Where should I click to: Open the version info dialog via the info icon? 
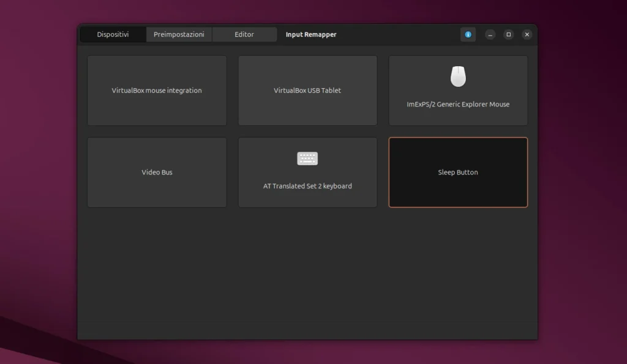[468, 34]
